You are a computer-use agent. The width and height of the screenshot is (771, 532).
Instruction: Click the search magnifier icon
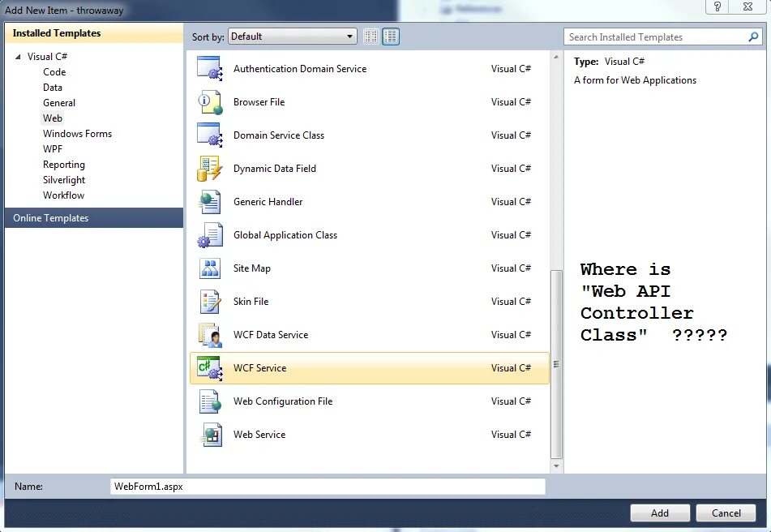tap(753, 36)
